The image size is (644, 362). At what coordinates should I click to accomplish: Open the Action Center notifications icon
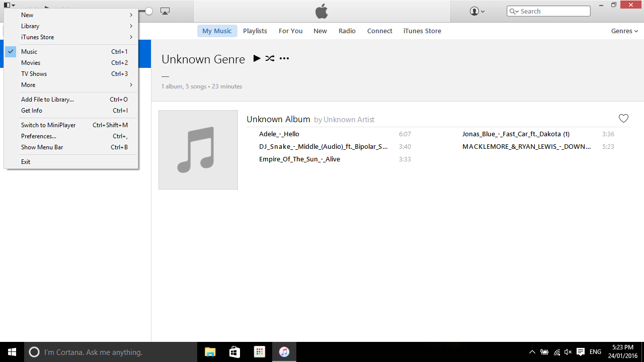tap(581, 352)
